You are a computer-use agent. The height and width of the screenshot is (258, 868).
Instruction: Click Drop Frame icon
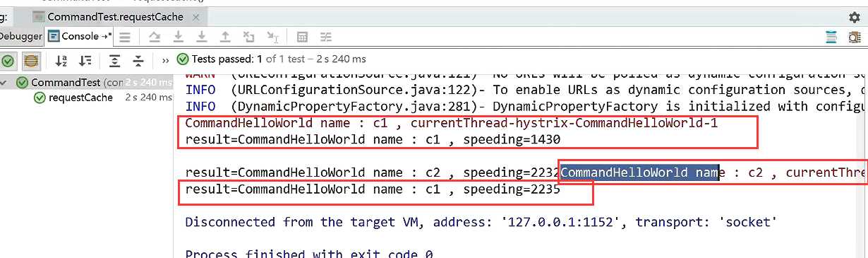248,37
